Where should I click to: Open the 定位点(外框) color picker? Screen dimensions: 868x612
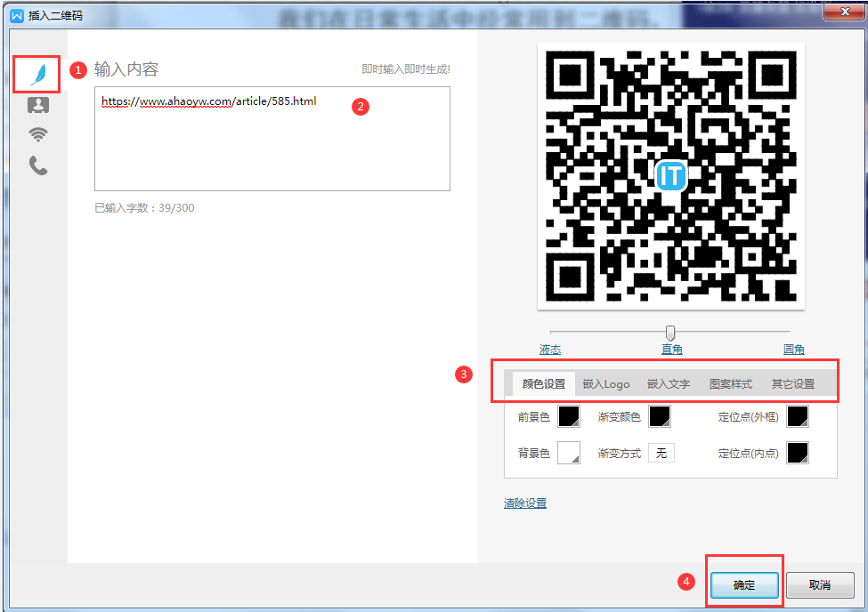click(798, 416)
